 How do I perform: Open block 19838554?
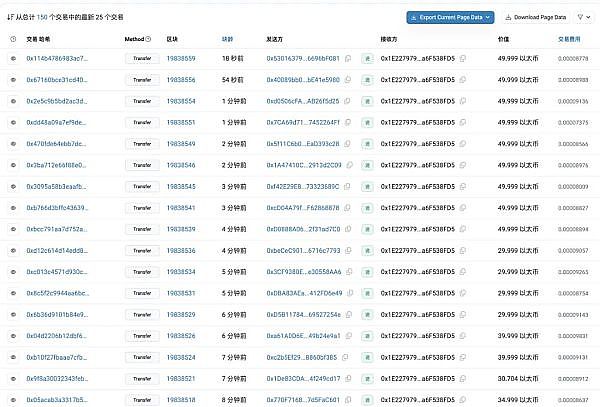(x=182, y=101)
